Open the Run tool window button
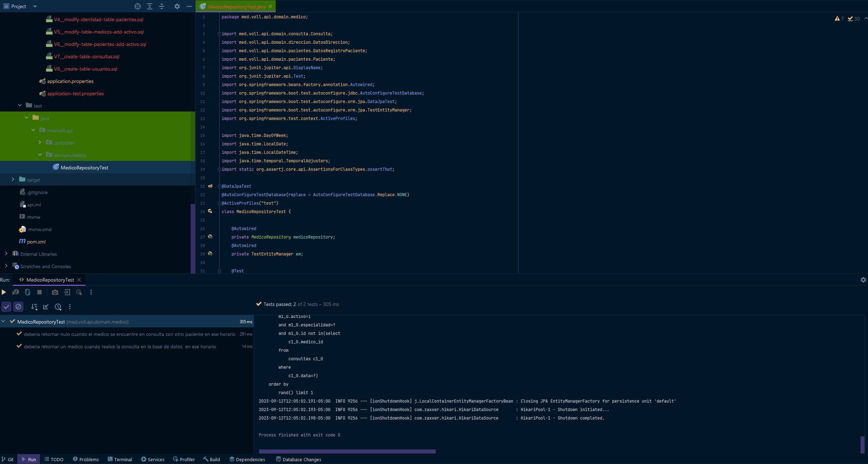Image resolution: width=868 pixels, height=464 pixels. coord(29,459)
